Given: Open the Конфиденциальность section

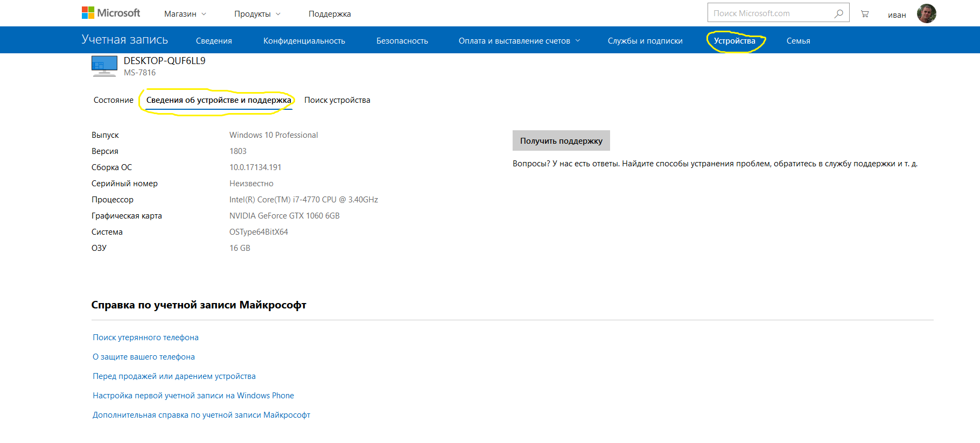Looking at the screenshot, I should click(304, 41).
